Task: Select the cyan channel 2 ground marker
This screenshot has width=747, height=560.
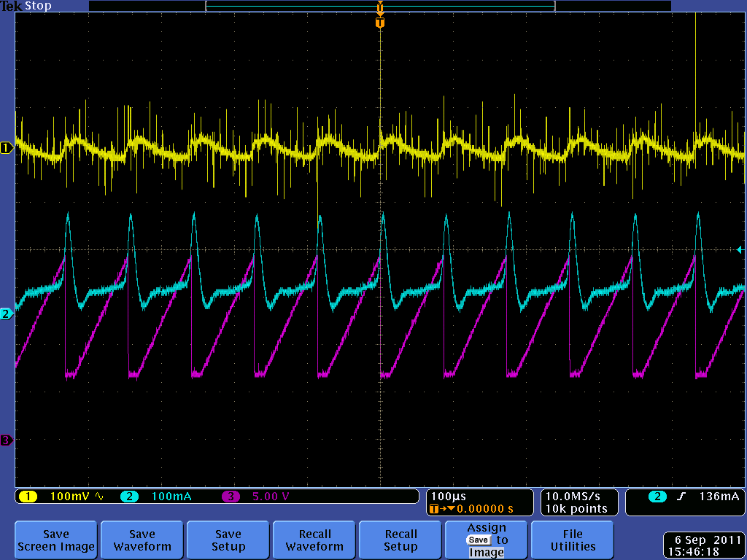Action: [x=7, y=314]
